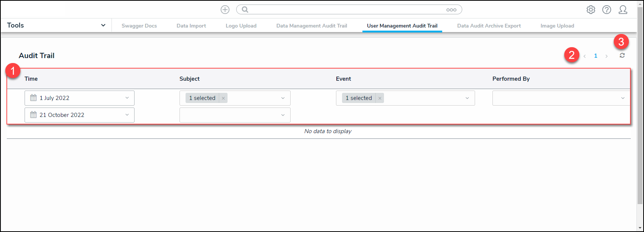Click the search magnifier icon
Viewport: 644px width, 232px height.
(x=245, y=10)
